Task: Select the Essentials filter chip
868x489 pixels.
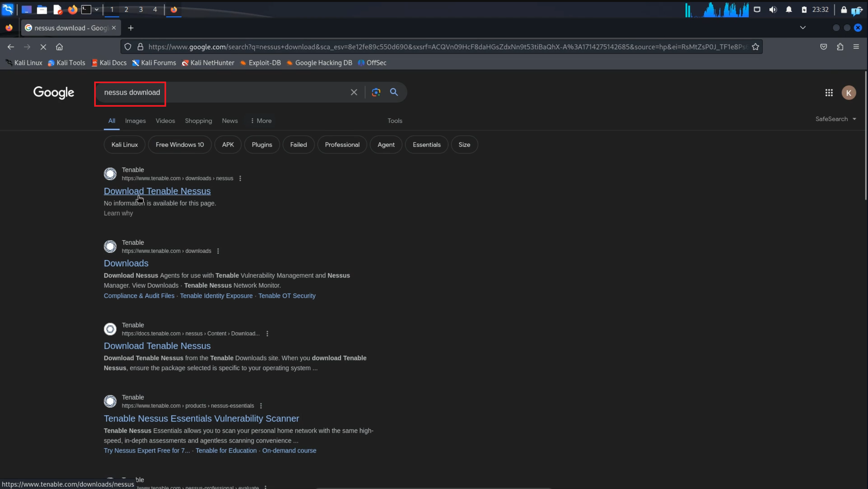Action: [426, 144]
